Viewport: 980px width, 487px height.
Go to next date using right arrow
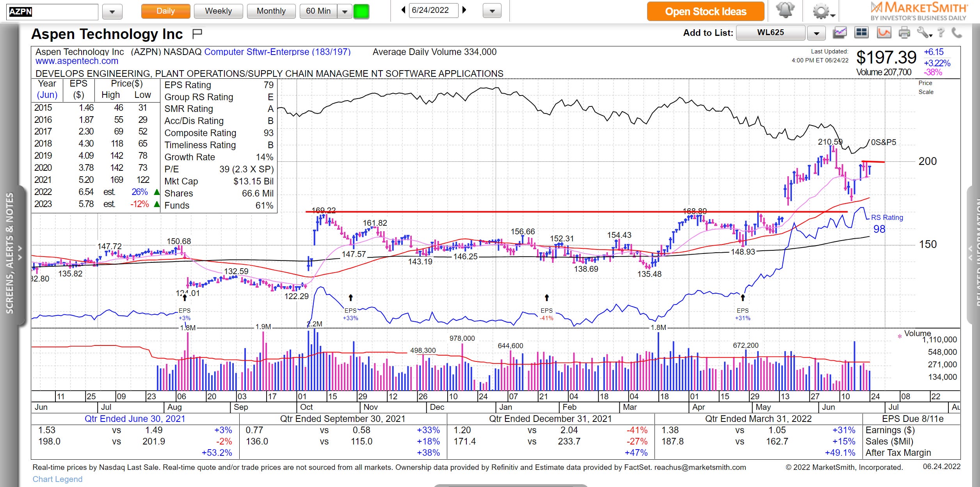(x=464, y=10)
